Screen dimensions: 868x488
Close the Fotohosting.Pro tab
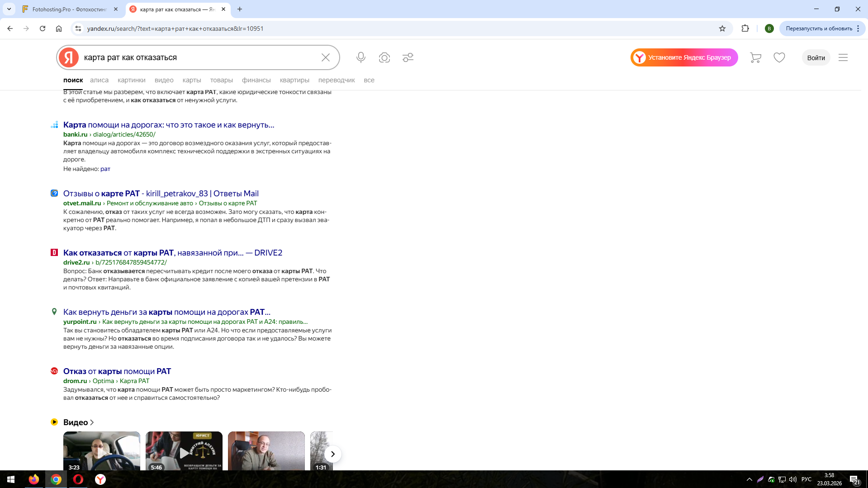(x=116, y=9)
